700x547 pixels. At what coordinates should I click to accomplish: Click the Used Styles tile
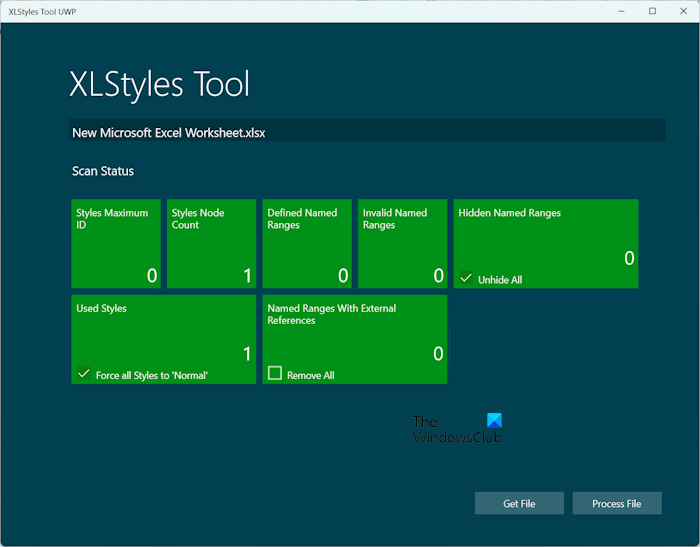[x=163, y=334]
